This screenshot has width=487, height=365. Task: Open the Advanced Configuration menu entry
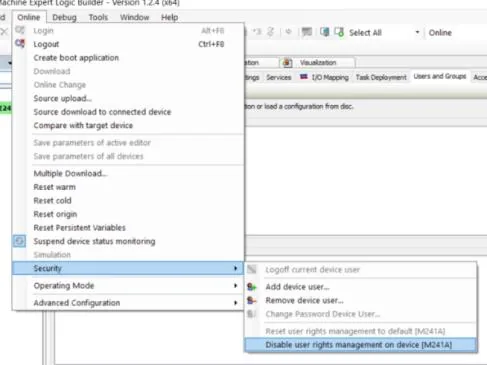pos(128,303)
